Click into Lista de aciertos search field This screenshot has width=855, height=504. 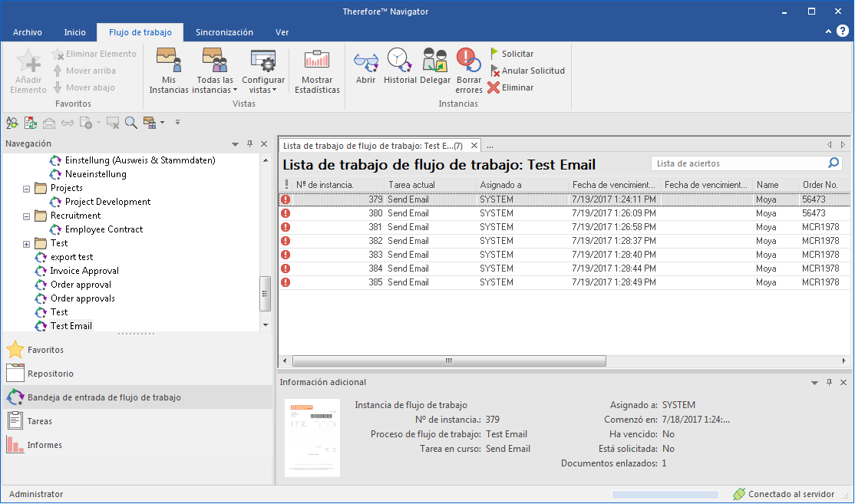741,163
